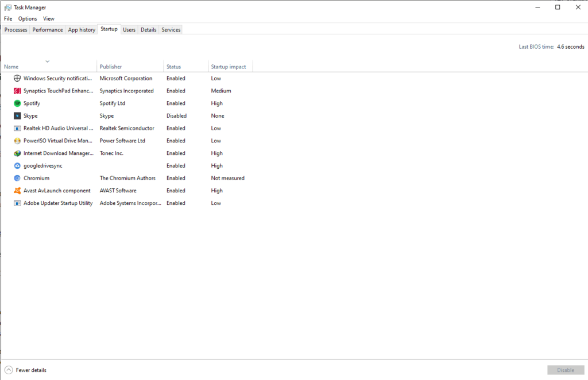Click the Skype row icon

pos(17,116)
